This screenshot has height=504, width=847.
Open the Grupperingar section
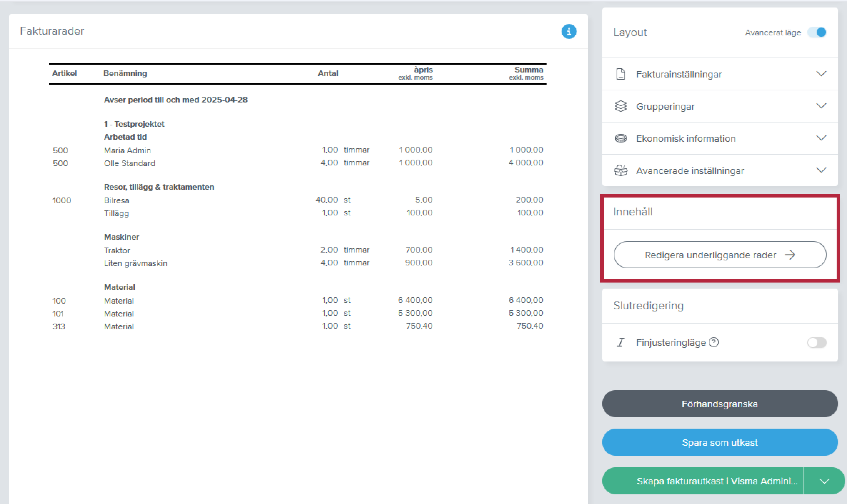(x=720, y=106)
